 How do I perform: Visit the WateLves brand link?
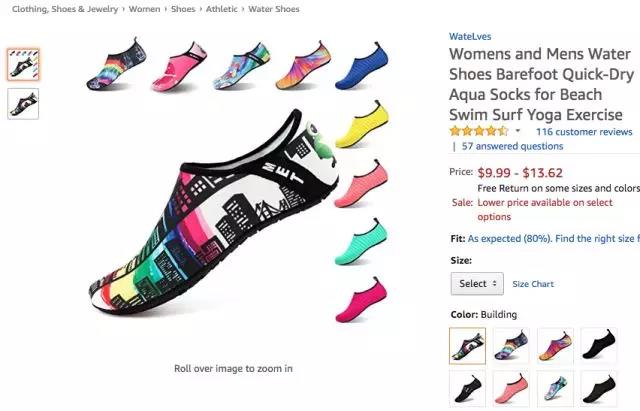click(x=469, y=37)
